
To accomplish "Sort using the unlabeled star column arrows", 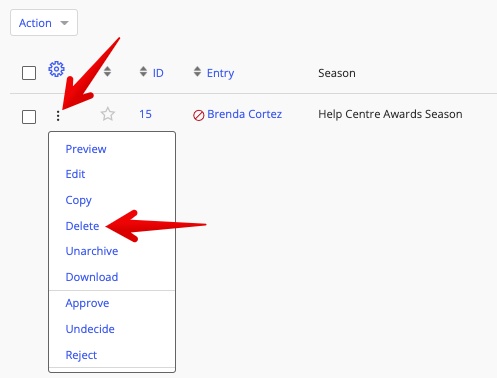I will 107,71.
